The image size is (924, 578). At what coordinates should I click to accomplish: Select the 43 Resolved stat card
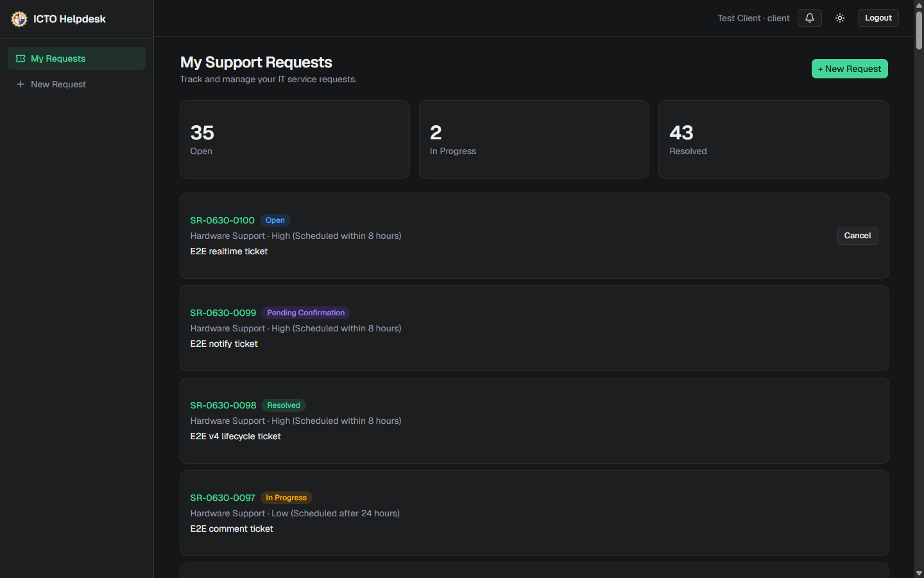click(773, 139)
